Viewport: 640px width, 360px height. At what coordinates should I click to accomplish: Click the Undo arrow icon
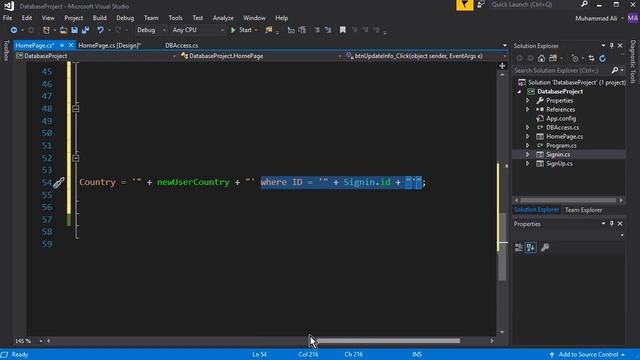100,30
